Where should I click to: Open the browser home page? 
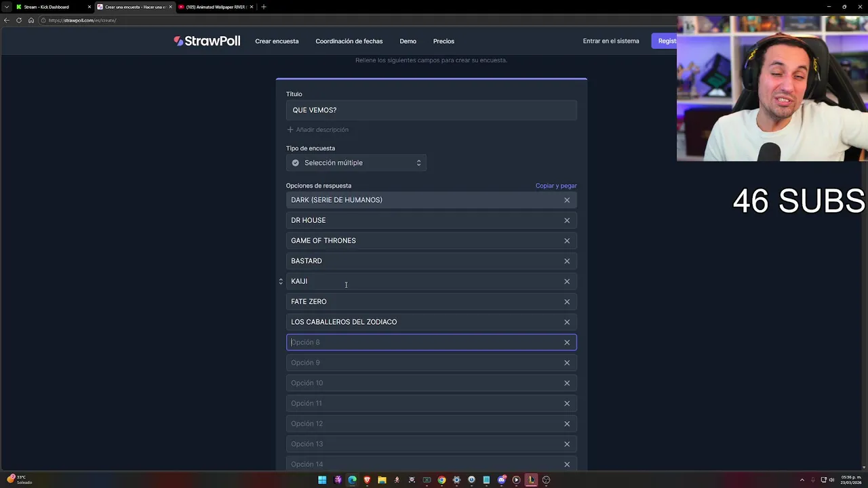[x=31, y=20]
